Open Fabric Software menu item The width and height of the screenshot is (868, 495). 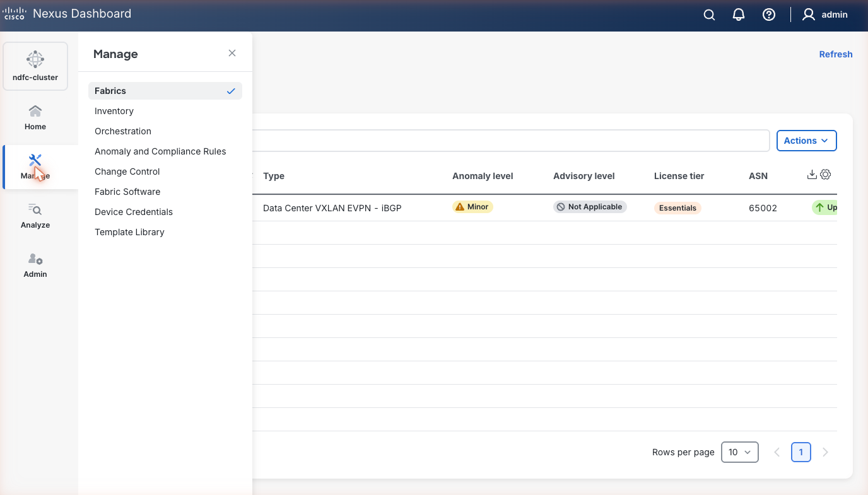(x=127, y=192)
